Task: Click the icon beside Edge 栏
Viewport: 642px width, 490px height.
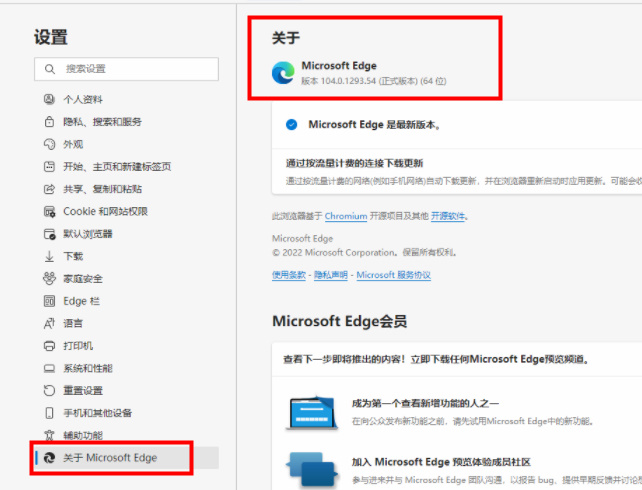Action: [x=49, y=301]
